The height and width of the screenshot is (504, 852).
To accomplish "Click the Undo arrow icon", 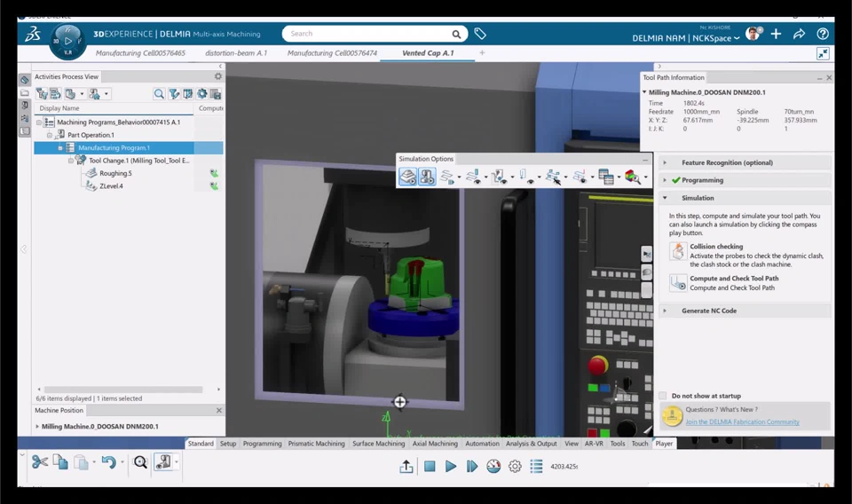I will click(x=108, y=462).
